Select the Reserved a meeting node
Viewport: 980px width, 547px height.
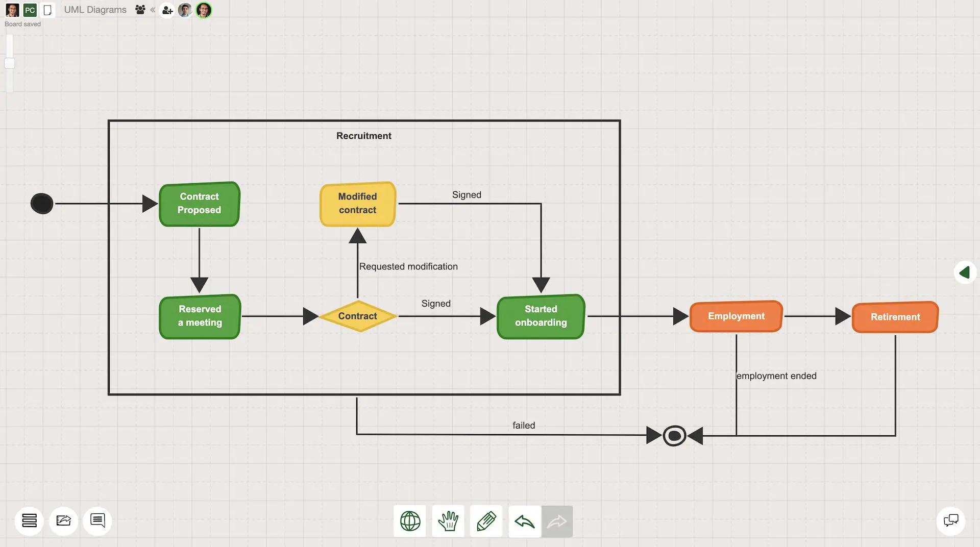pos(200,316)
